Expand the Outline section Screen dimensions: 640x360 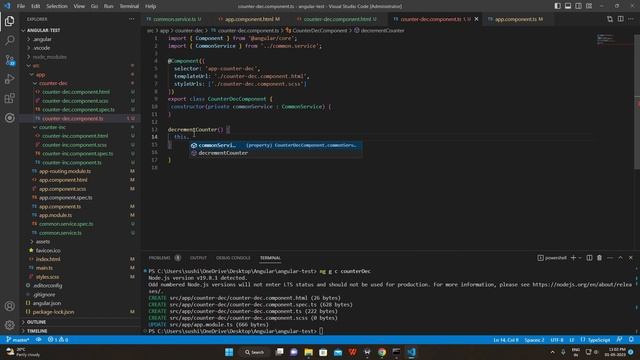(x=36, y=322)
